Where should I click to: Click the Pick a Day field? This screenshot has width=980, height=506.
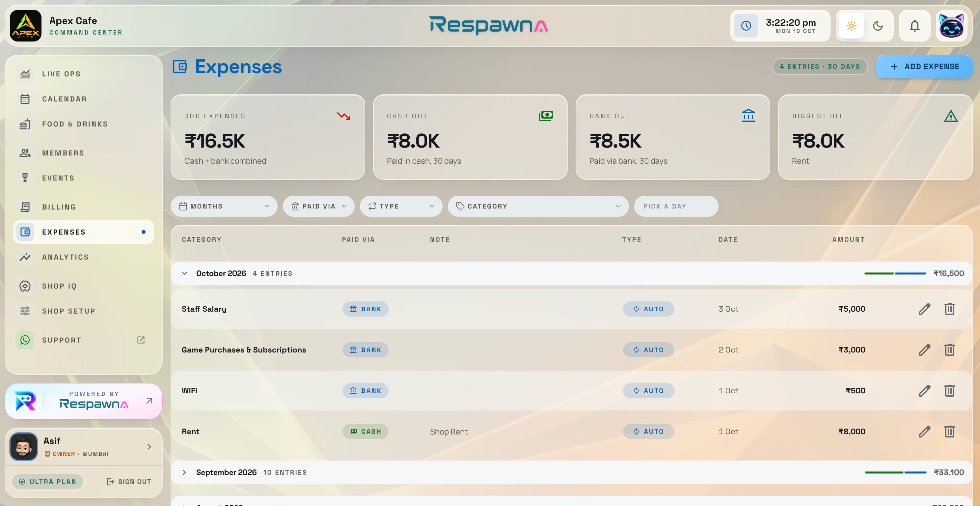(x=676, y=206)
